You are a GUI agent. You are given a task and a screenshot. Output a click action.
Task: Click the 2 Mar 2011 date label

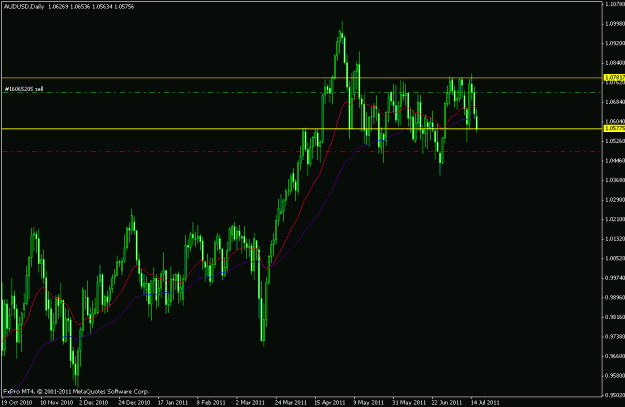(250, 402)
